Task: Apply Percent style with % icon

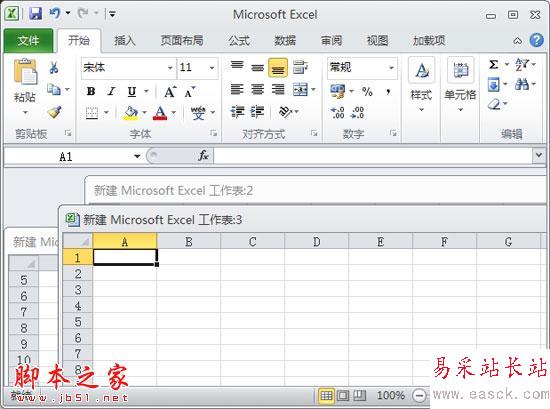Action: 367,92
